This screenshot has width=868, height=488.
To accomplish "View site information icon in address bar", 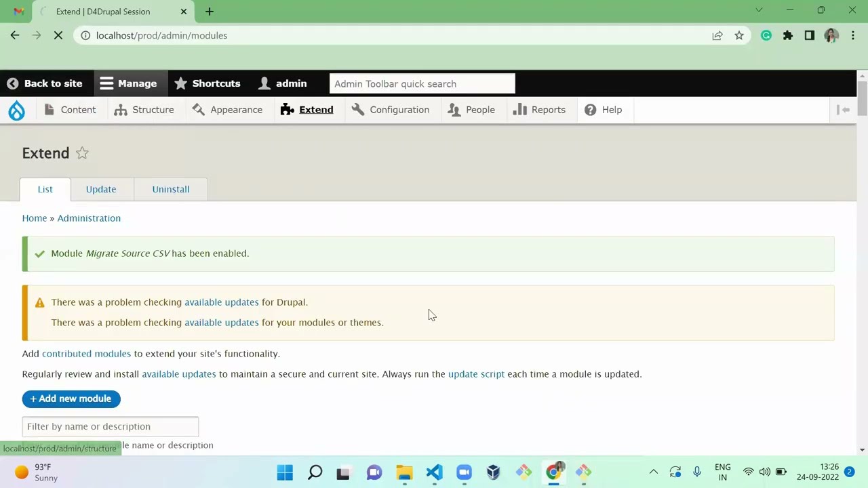I will pyautogui.click(x=85, y=35).
